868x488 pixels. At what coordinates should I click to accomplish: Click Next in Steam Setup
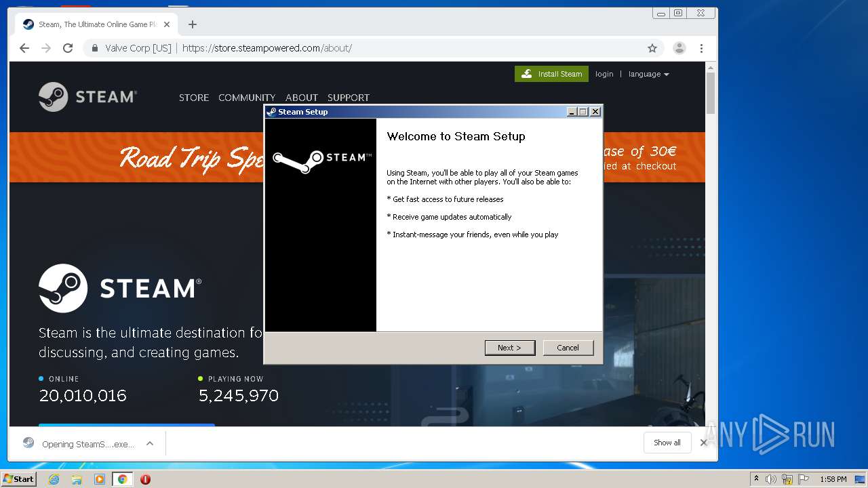[x=510, y=348]
